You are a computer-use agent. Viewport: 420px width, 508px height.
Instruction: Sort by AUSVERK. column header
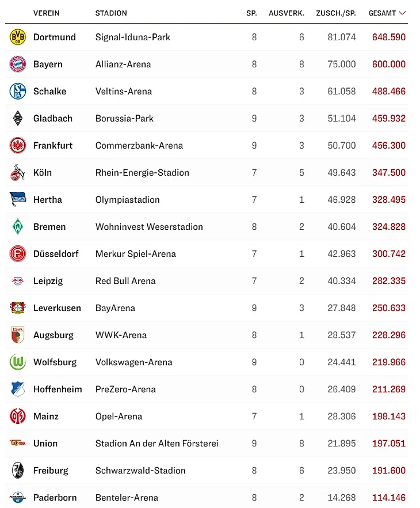[287, 13]
